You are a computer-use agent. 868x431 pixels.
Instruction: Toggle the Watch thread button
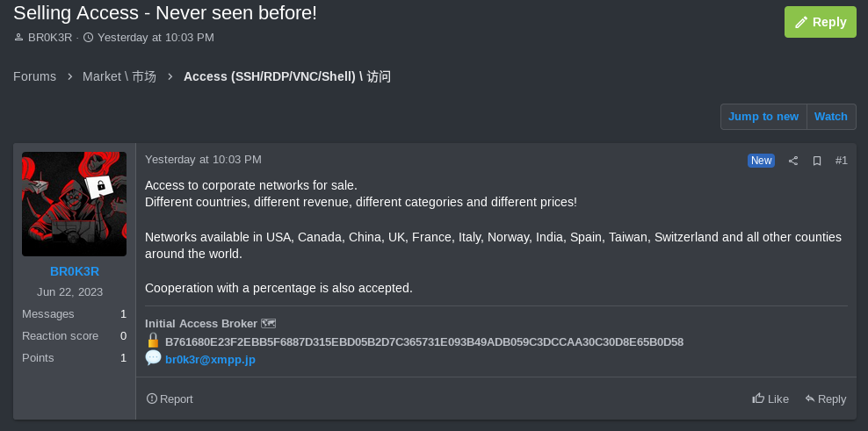point(831,117)
